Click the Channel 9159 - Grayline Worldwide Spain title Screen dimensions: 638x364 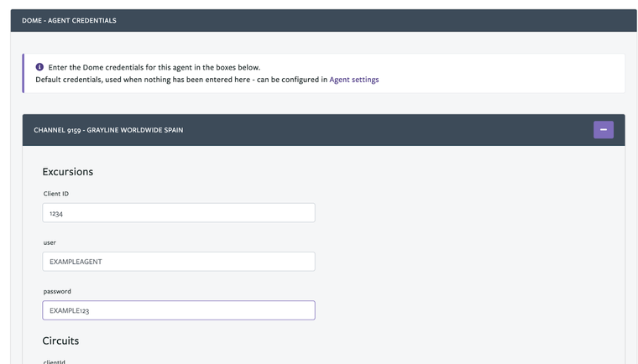coord(108,130)
